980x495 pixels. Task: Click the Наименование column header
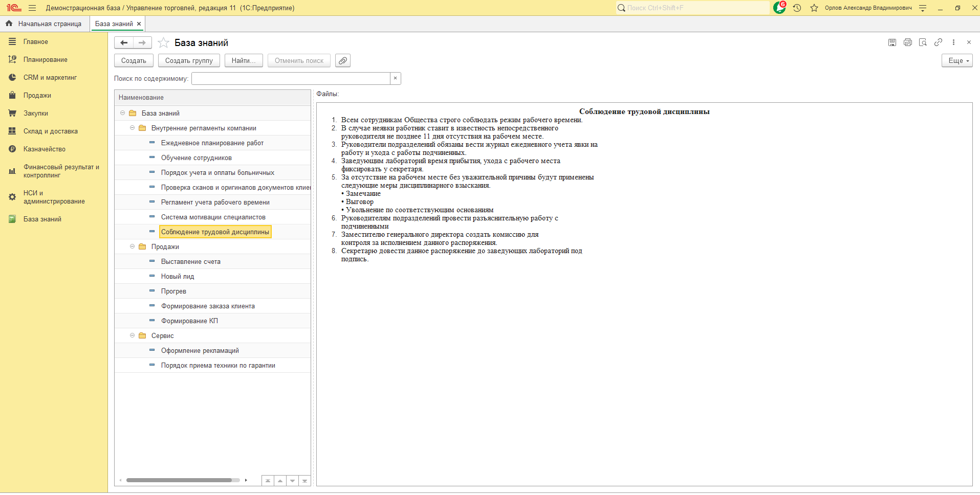click(x=212, y=98)
